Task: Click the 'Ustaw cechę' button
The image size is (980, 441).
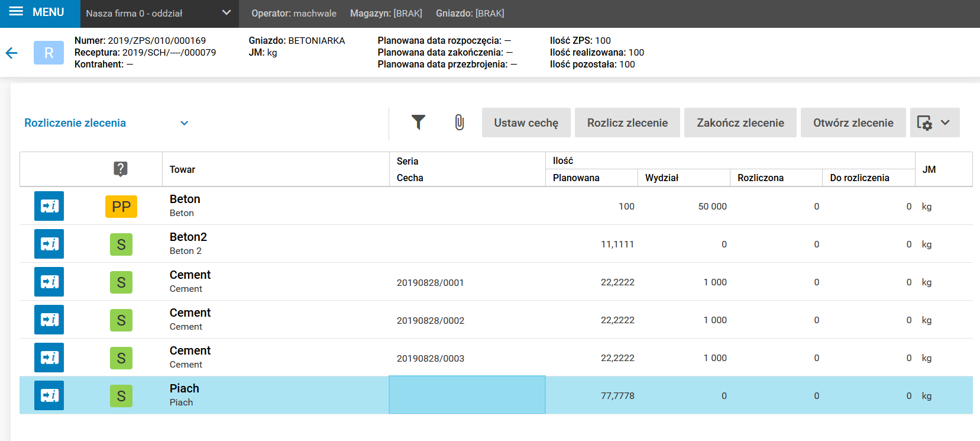Action: click(x=526, y=123)
